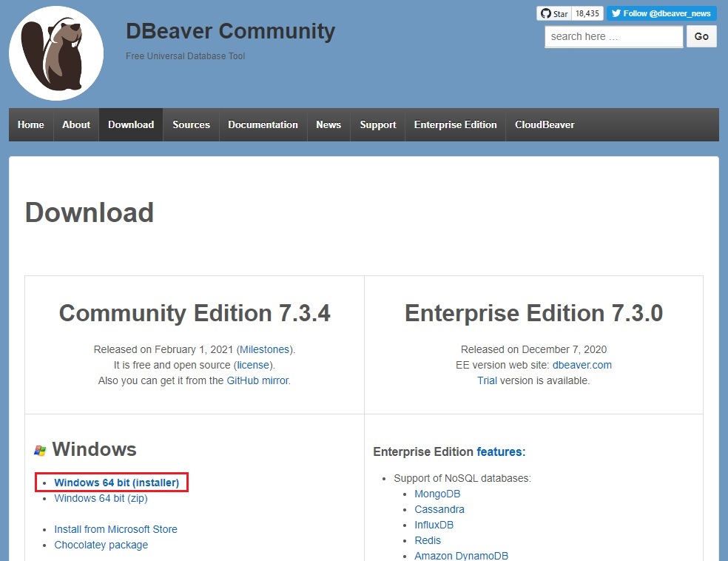Open the Redis link

(428, 540)
